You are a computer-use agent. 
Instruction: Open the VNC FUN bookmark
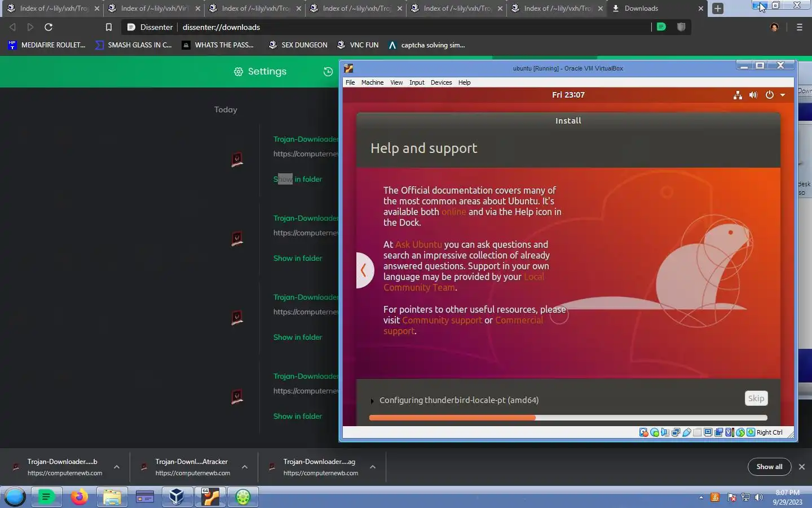coord(358,45)
